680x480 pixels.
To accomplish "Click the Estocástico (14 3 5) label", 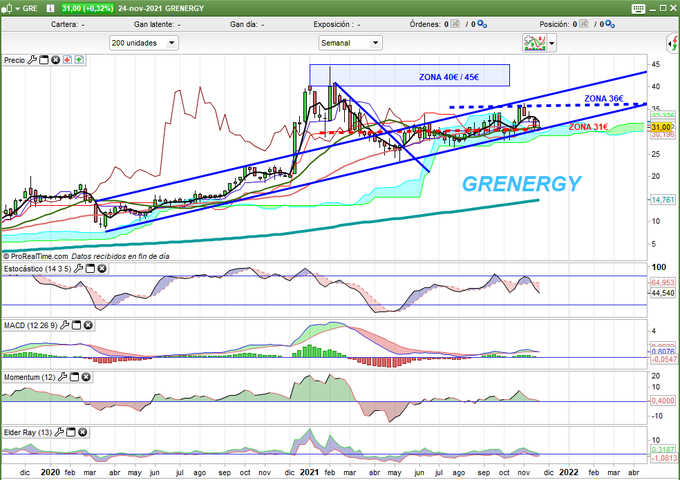I will (37, 269).
